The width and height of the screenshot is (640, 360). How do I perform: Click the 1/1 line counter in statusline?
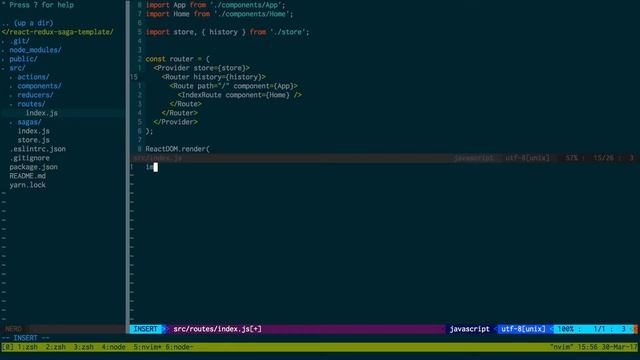599,329
